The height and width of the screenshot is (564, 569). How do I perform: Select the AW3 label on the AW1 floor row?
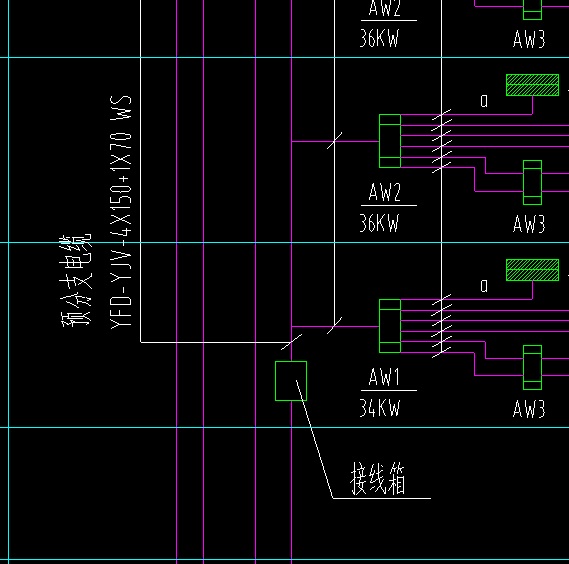coord(529,409)
